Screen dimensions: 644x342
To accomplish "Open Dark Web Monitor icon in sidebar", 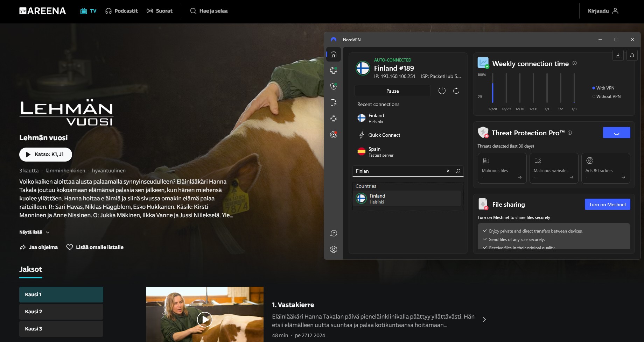I will [x=334, y=134].
